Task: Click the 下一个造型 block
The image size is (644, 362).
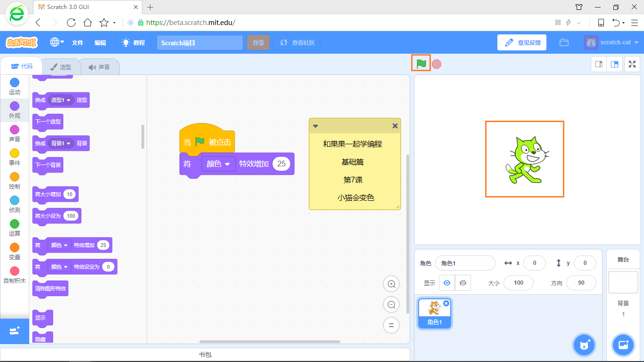Action: (x=48, y=122)
